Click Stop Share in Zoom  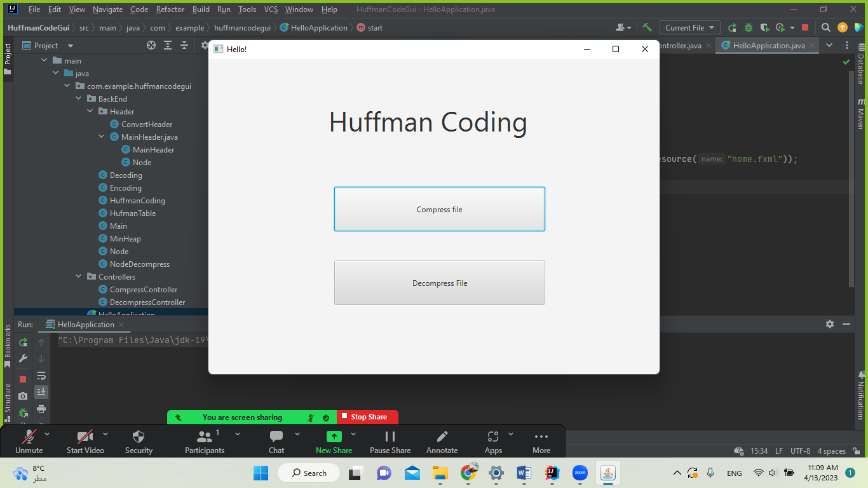pyautogui.click(x=367, y=417)
